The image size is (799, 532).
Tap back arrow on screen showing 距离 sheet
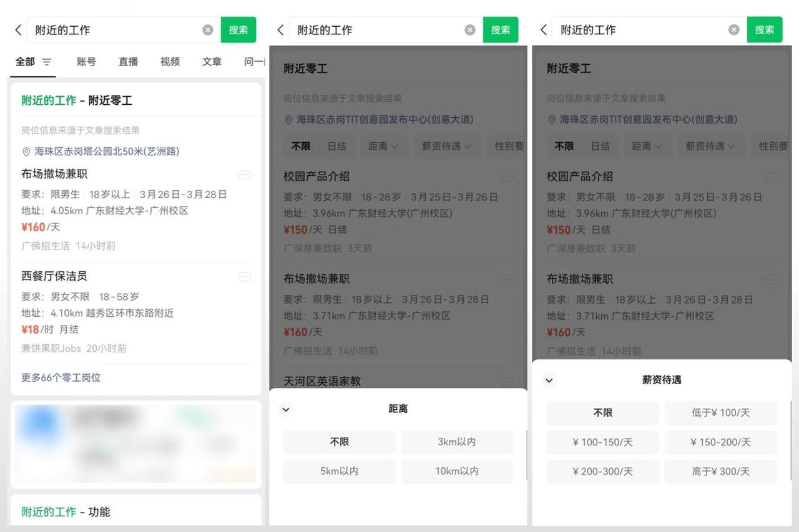pos(280,30)
